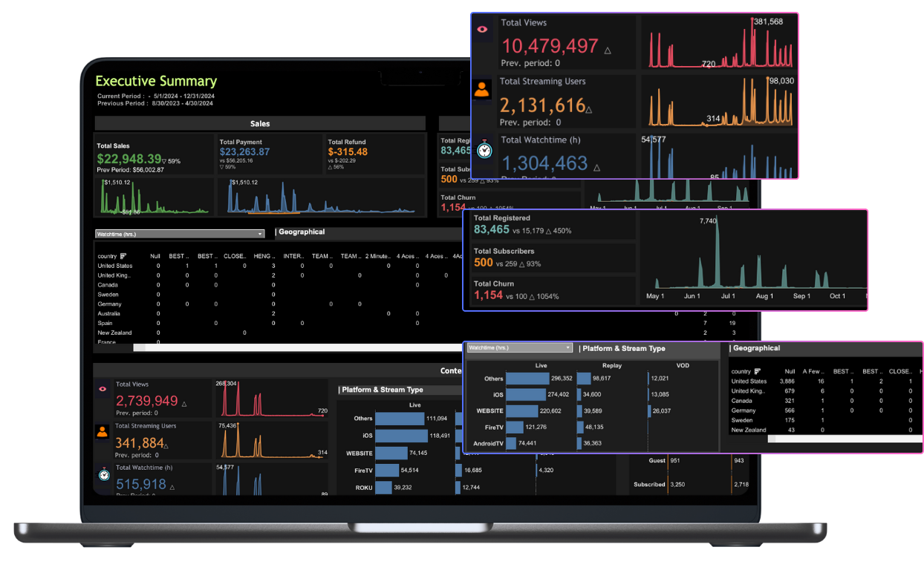Click the Sales section header bar
Viewport: 924px width, 570px height.
(x=260, y=123)
